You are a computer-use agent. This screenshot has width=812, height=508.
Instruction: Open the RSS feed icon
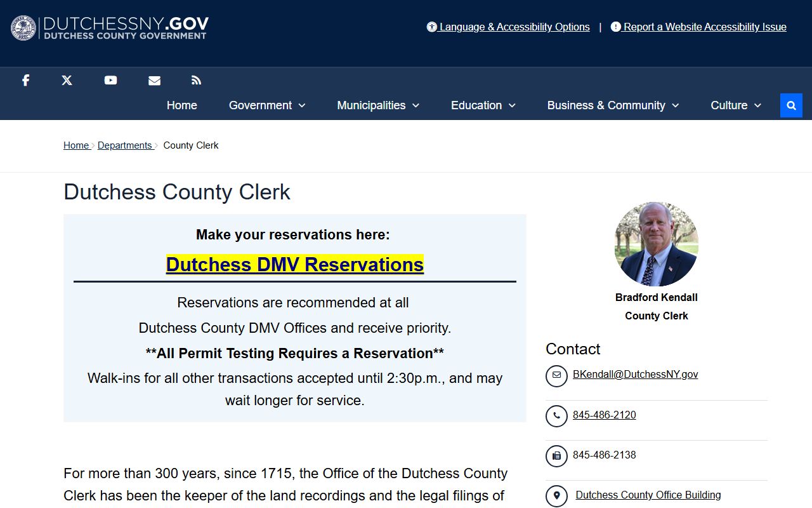coord(196,80)
